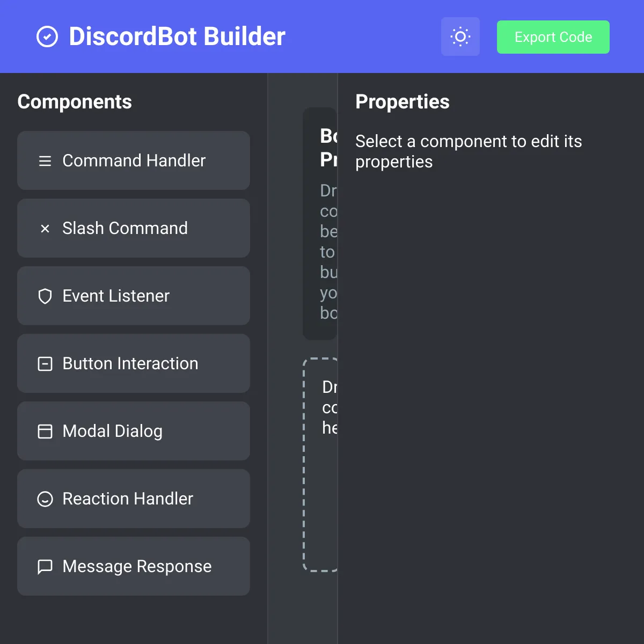Choose the Reaction Handler component

[x=134, y=499]
